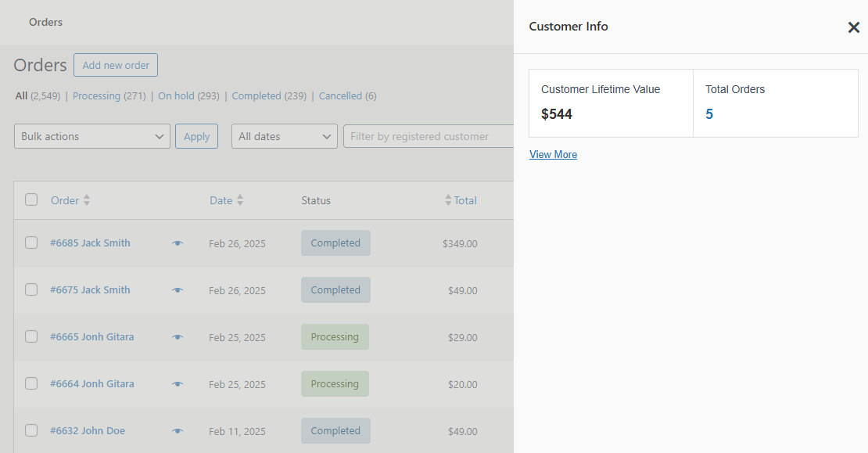The image size is (868, 453).
Task: Focus the Filter by registered customer field
Action: [429, 136]
